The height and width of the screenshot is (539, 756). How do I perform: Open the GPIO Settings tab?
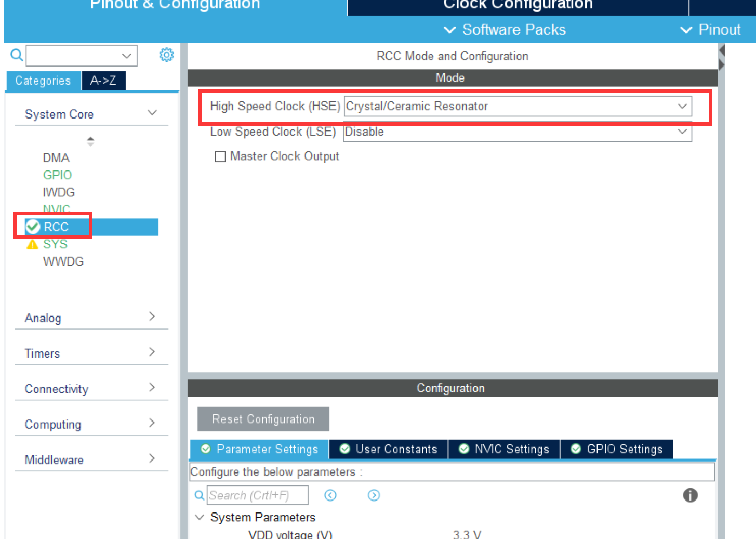coord(617,449)
